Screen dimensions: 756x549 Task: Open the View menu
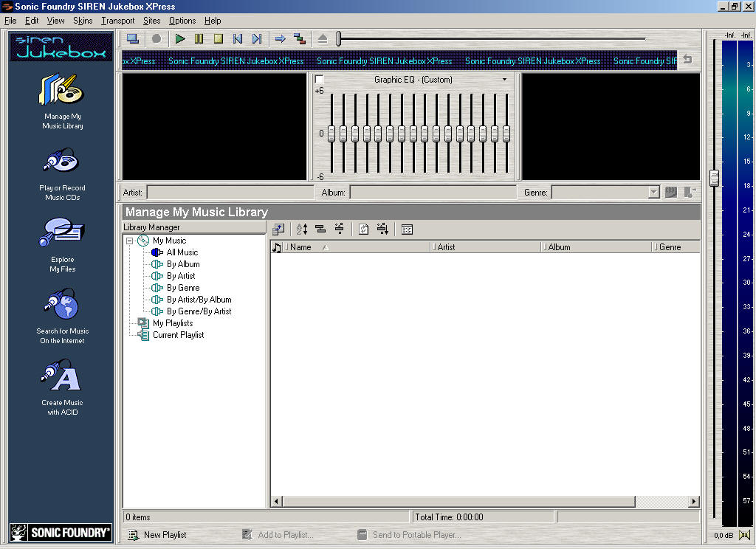click(55, 21)
